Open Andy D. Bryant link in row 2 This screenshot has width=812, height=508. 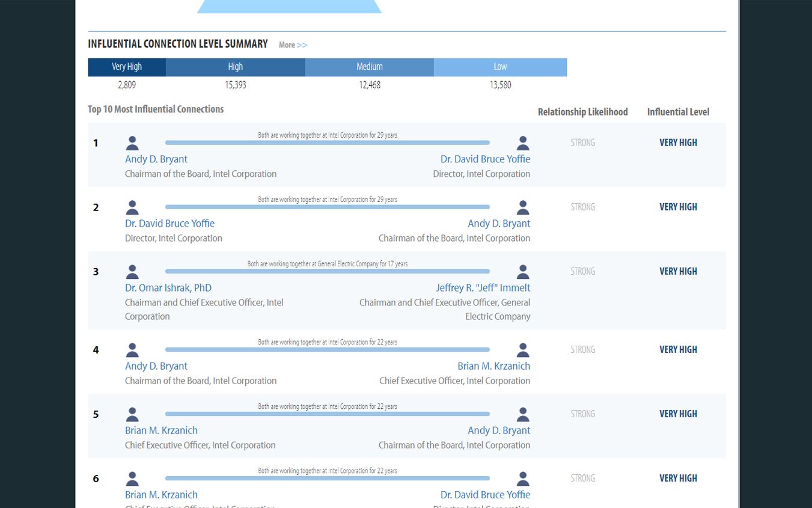(499, 224)
